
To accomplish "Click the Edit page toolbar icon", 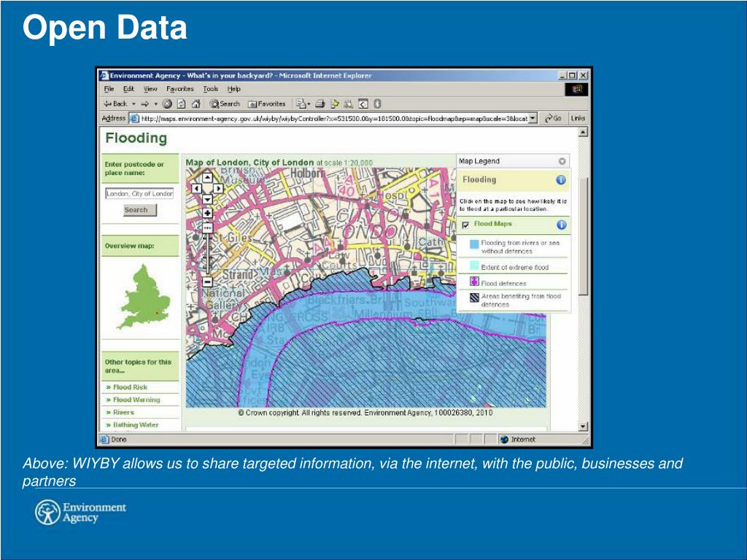I will 334,104.
